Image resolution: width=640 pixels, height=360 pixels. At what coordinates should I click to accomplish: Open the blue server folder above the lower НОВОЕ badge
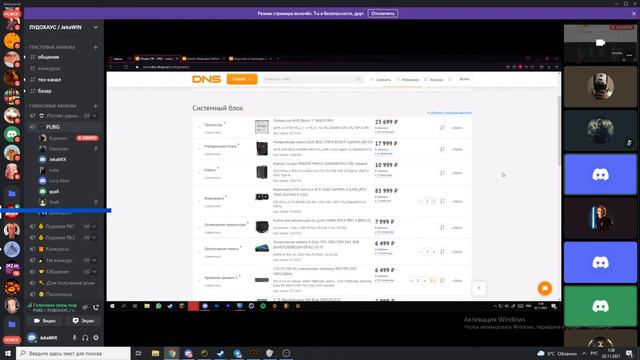click(x=12, y=324)
